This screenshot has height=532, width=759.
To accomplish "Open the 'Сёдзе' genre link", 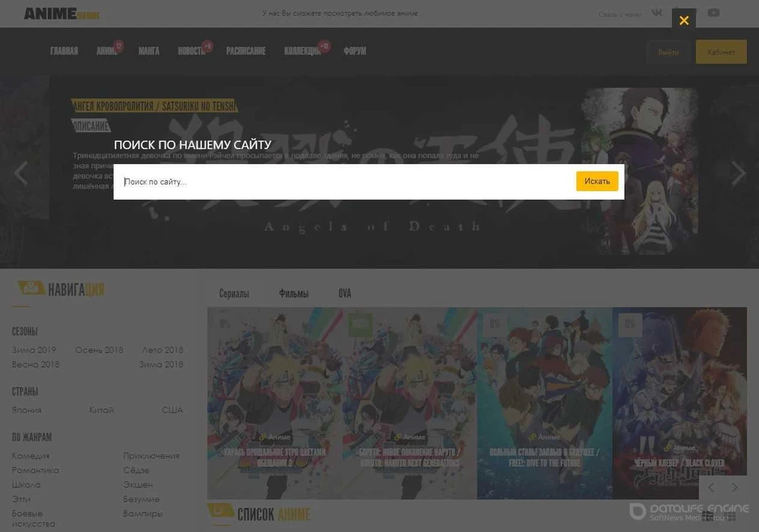I will tap(136, 470).
